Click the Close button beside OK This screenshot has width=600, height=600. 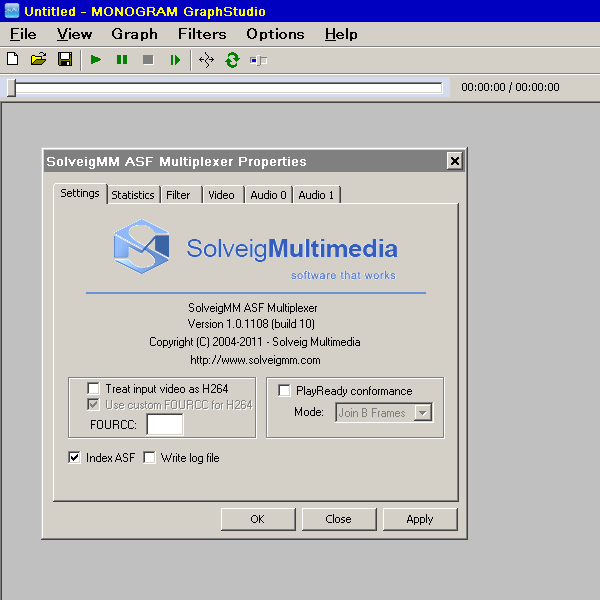coord(339,519)
